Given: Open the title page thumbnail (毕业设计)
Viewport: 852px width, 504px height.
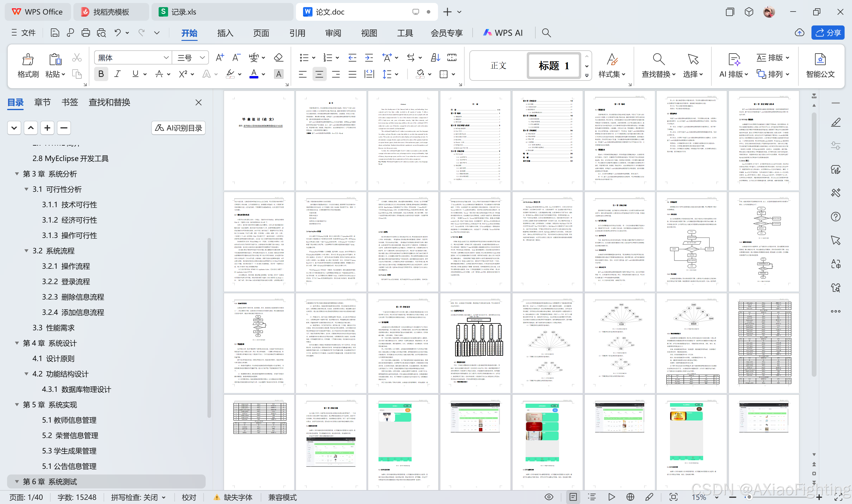Looking at the screenshot, I should (259, 140).
